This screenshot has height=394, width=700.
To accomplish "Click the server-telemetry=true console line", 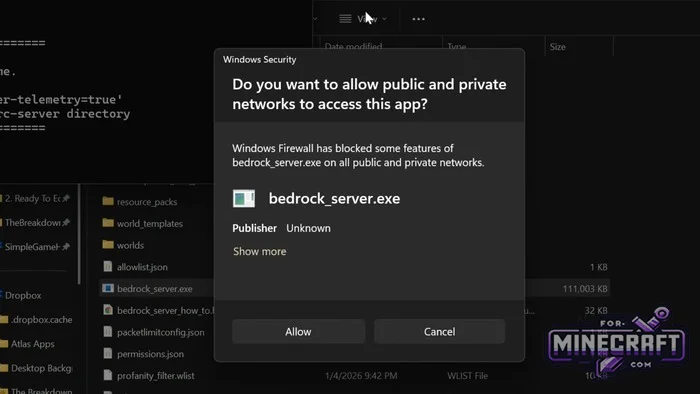I will [61, 99].
